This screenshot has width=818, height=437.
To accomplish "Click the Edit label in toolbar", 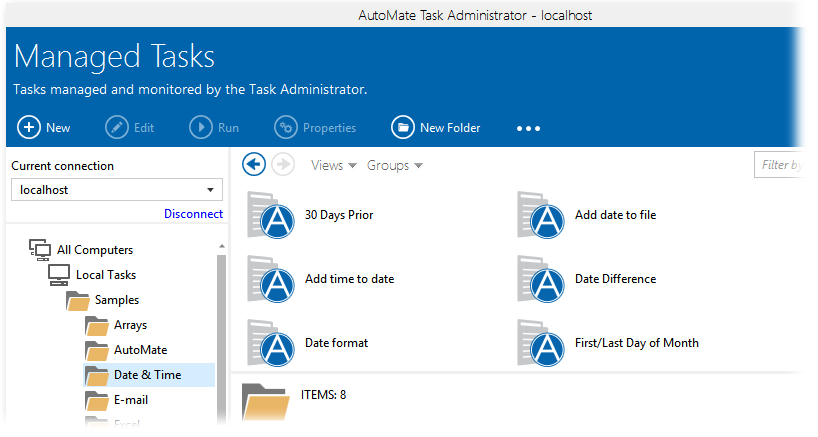I will click(x=144, y=128).
